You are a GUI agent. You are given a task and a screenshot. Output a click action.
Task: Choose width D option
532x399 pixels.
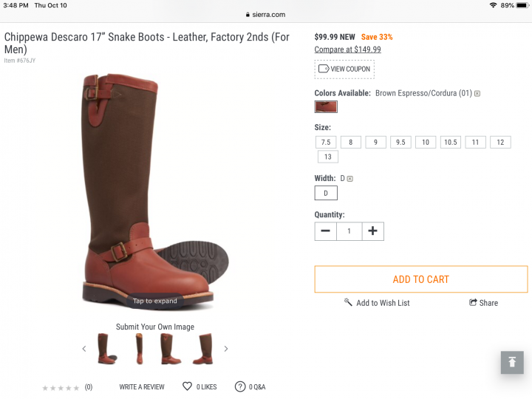326,193
